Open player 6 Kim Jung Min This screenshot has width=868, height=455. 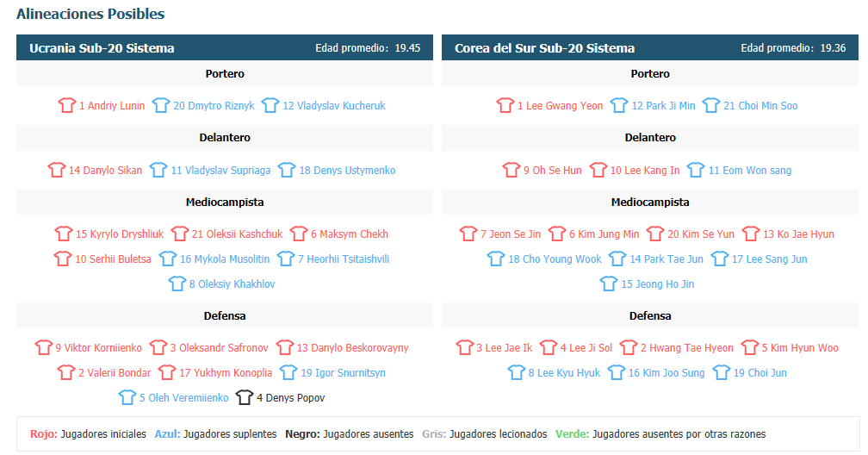pos(604,234)
